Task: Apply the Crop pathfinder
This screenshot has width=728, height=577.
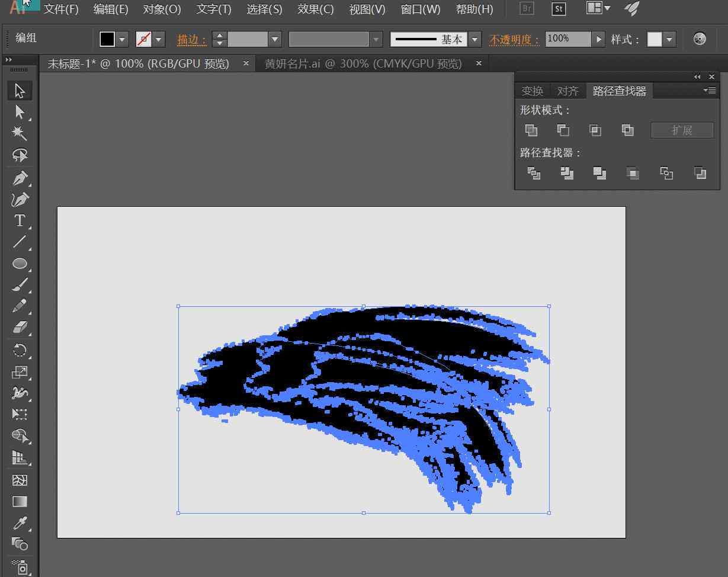Action: (633, 173)
